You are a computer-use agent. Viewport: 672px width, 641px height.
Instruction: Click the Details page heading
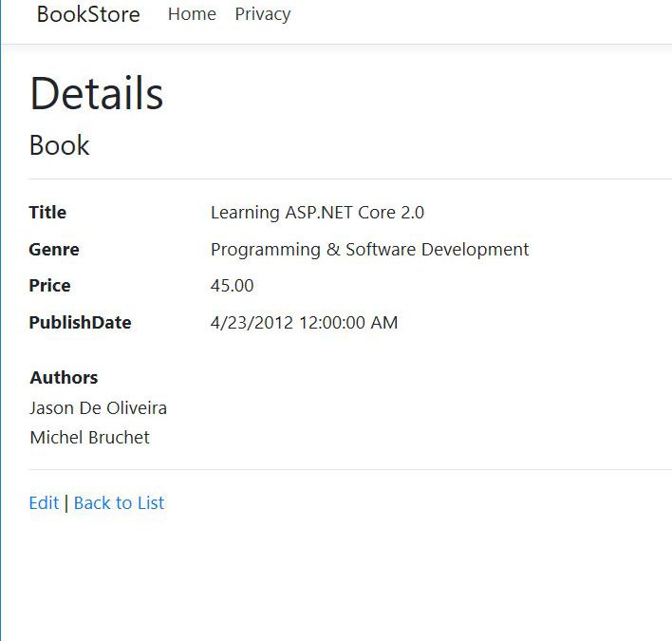tap(97, 94)
